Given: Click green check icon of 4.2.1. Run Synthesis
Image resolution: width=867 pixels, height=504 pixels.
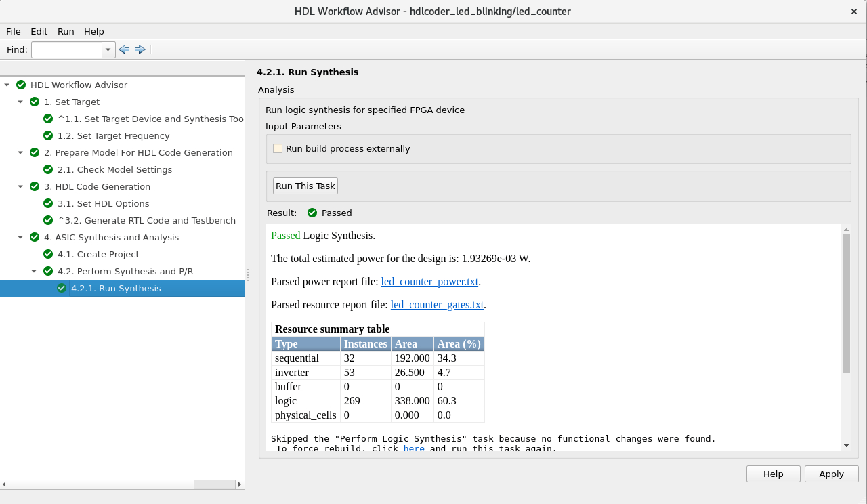Looking at the screenshot, I should click(x=62, y=288).
